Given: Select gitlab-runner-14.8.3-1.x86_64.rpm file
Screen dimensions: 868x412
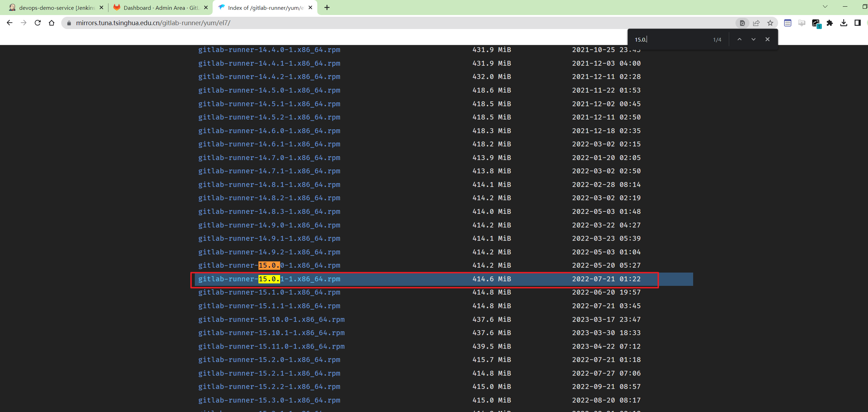Looking at the screenshot, I should 269,211.
